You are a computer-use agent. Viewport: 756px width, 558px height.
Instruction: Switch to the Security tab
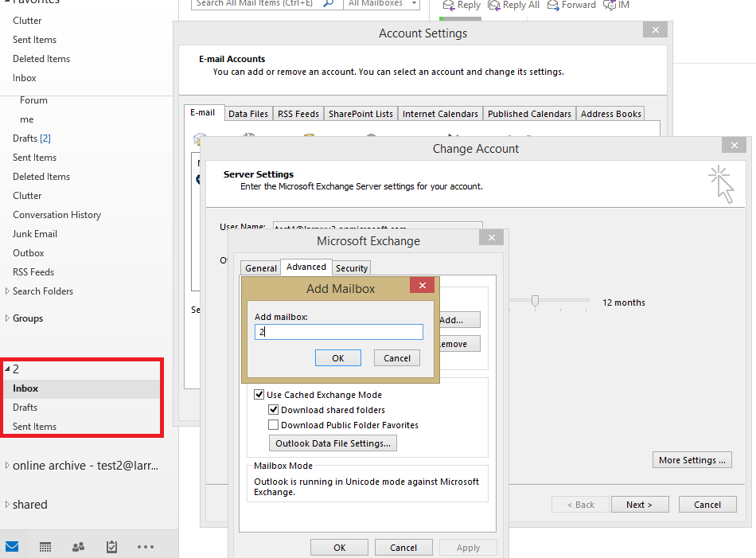(352, 268)
